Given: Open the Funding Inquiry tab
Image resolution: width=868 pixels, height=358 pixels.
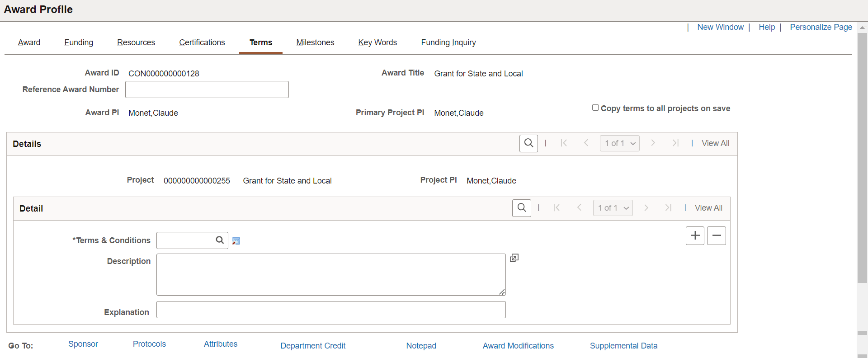Looking at the screenshot, I should [448, 42].
